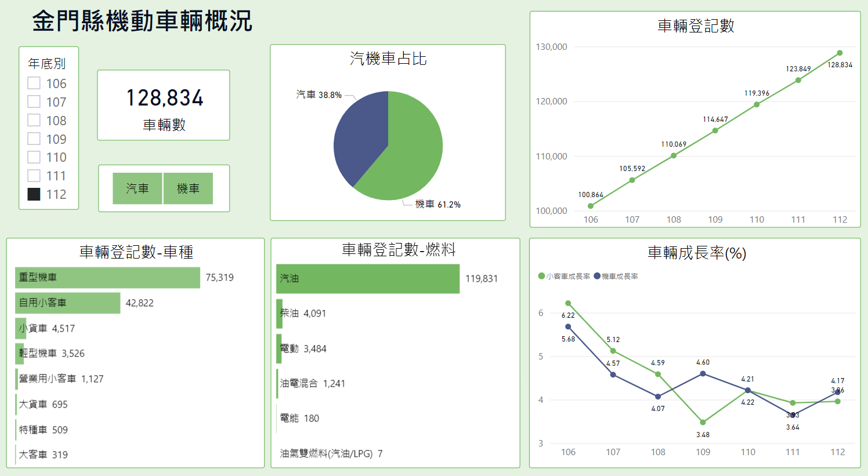The width and height of the screenshot is (868, 476).
Task: Select the 電能 180 fuel row
Action: 299,418
